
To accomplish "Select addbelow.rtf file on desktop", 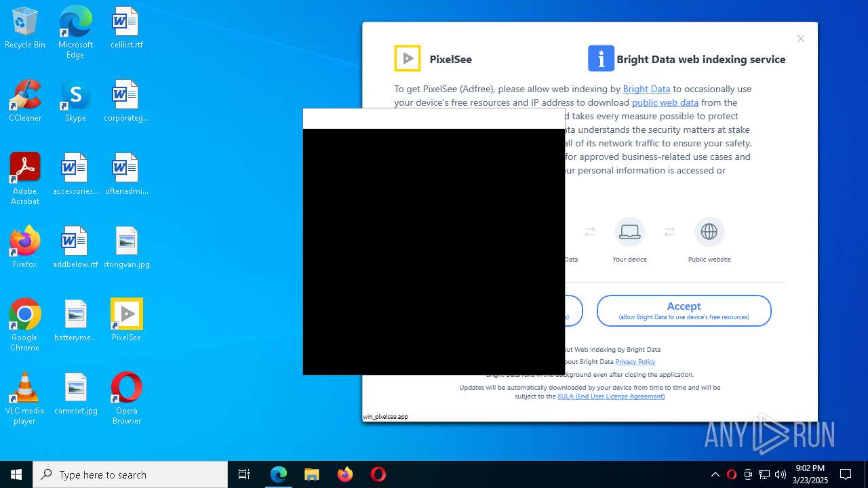I will point(75,247).
